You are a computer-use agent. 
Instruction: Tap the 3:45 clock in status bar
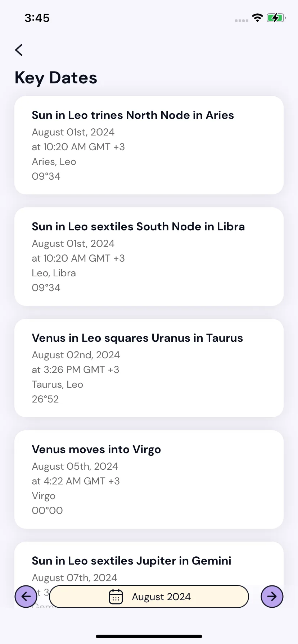coord(37,18)
